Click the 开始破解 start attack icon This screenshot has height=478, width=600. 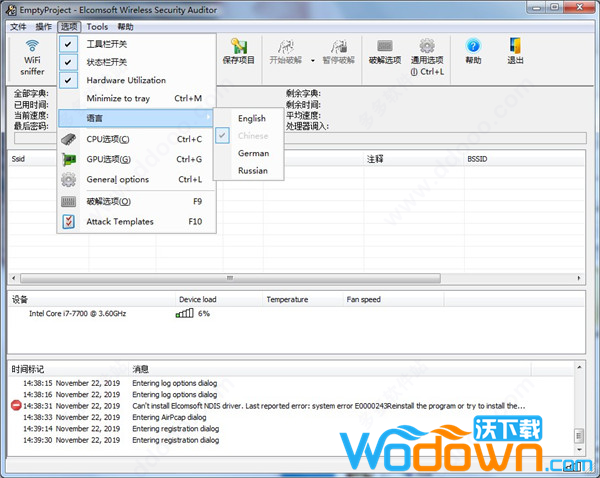point(285,52)
